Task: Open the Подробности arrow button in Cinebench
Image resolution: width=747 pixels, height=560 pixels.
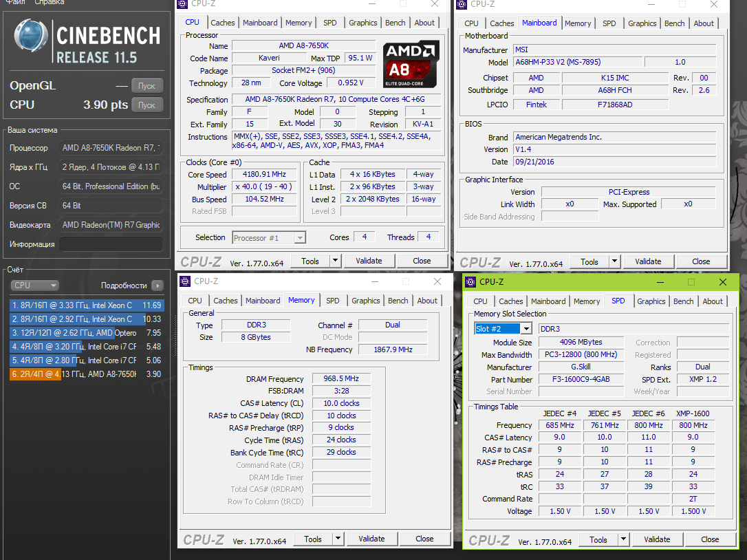Action: (158, 286)
